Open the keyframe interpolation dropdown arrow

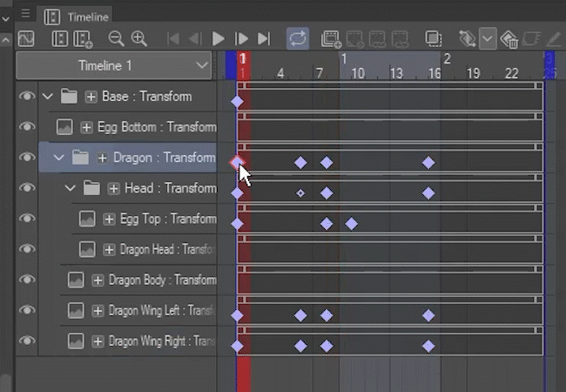[x=488, y=38]
